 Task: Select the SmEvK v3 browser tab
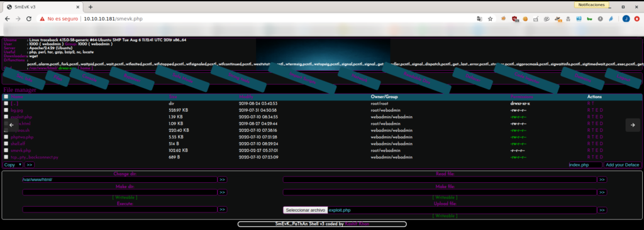click(43, 7)
